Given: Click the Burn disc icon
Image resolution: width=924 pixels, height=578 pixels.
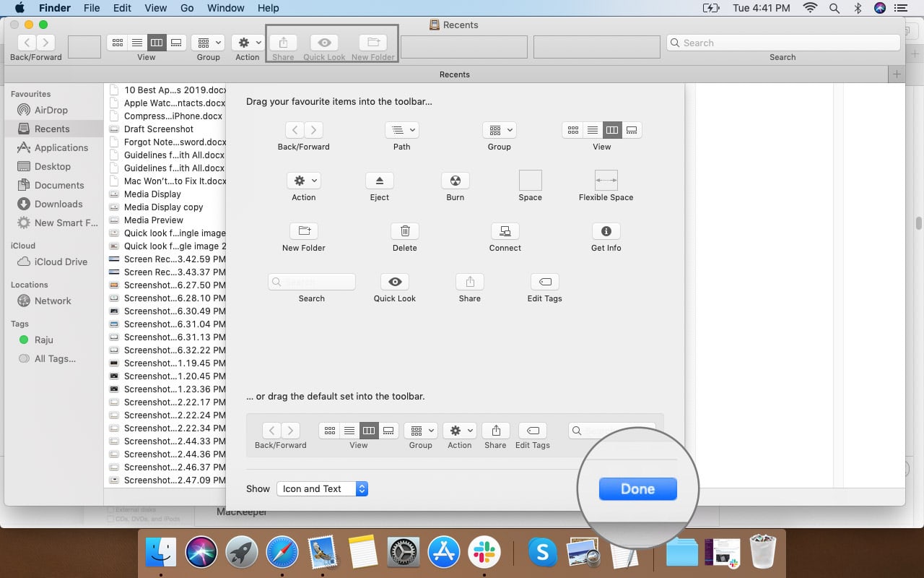Looking at the screenshot, I should [455, 181].
